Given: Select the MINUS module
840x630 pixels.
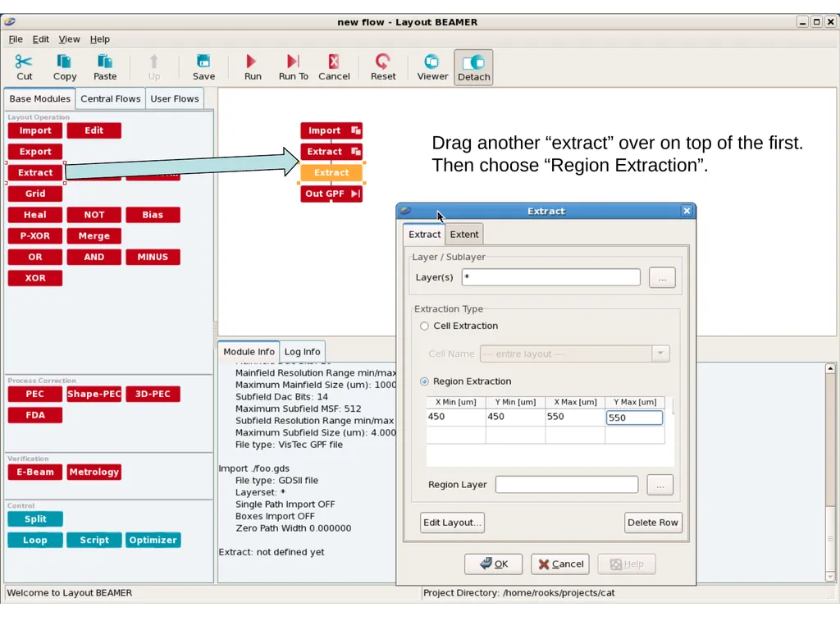Looking at the screenshot, I should point(153,257).
